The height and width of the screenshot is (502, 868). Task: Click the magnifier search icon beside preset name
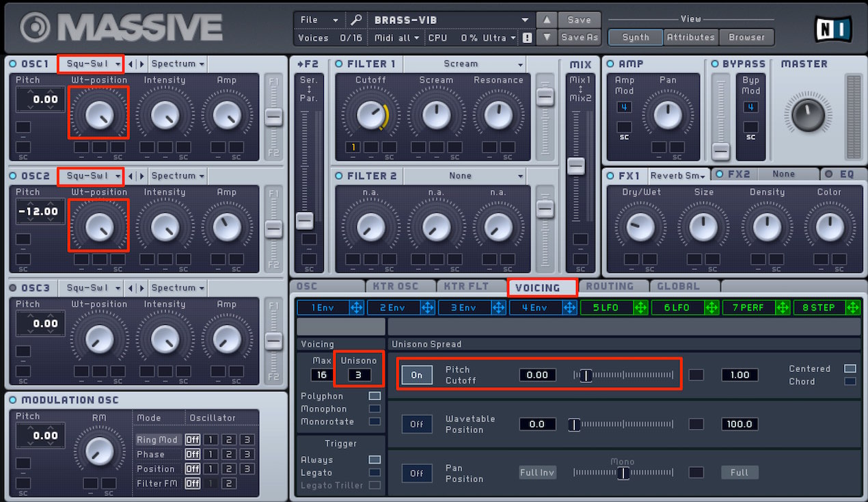click(x=357, y=20)
